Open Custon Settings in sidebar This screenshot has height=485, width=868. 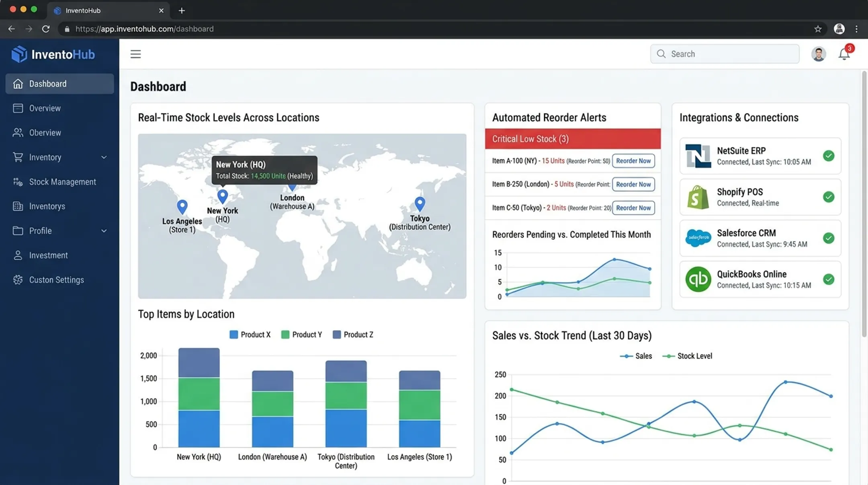click(x=59, y=280)
